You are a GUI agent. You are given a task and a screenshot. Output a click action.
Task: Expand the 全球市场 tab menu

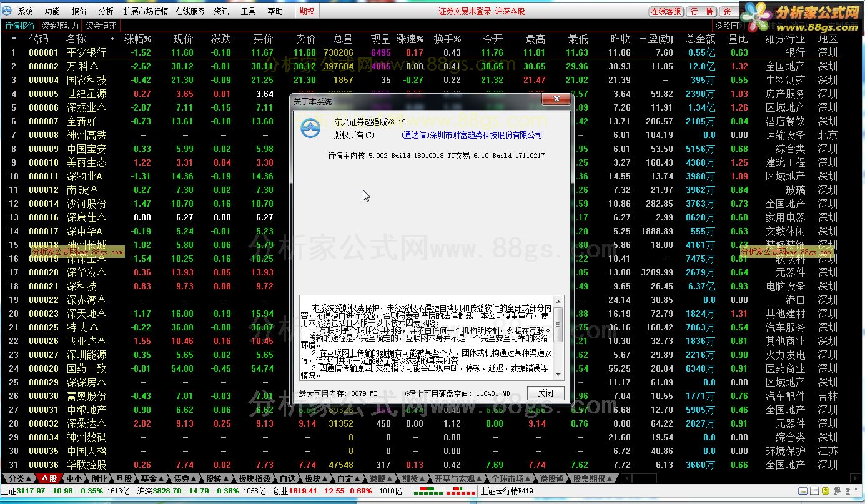pos(528,478)
